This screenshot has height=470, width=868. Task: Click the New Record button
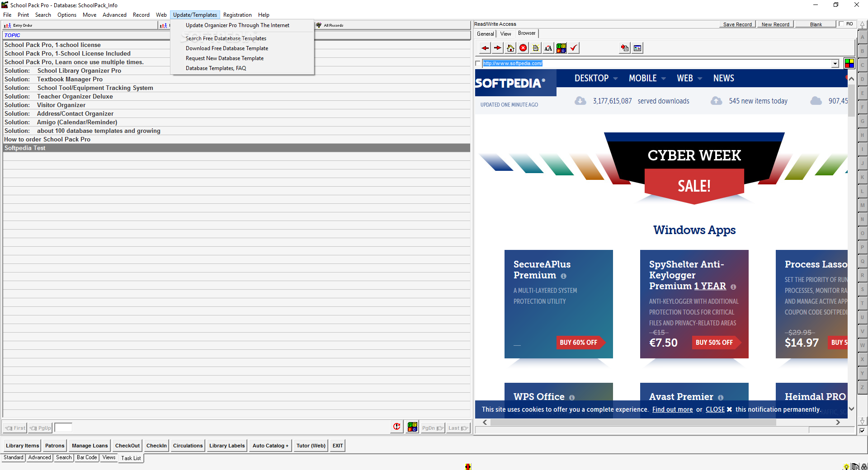pos(775,24)
